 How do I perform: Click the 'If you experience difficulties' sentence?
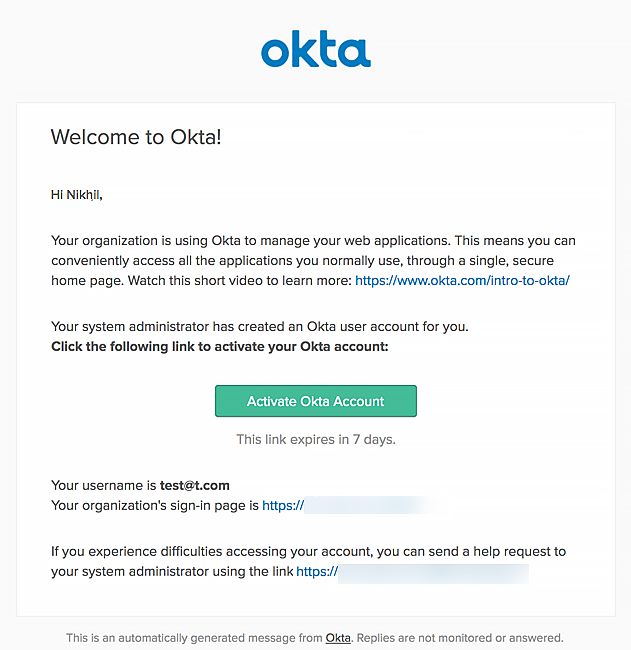tap(308, 562)
